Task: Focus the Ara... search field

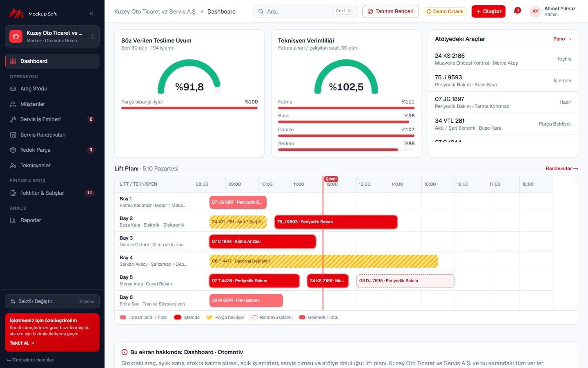Action: tap(305, 11)
